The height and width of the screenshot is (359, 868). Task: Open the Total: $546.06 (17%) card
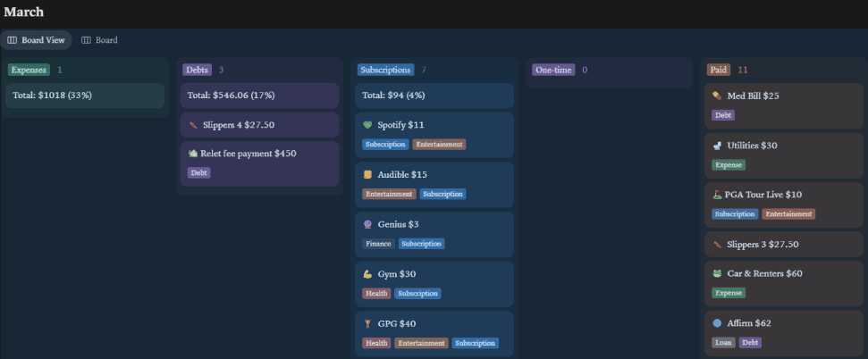tap(259, 96)
